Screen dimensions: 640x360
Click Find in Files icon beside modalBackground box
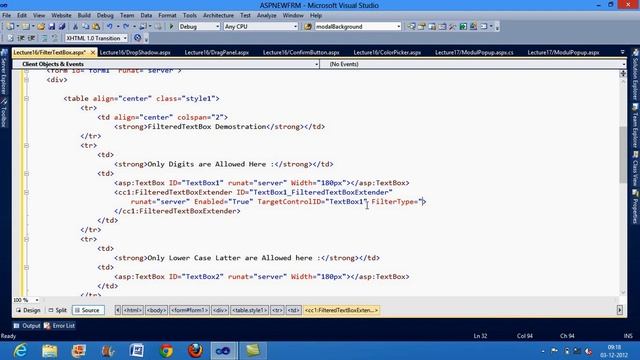(x=308, y=27)
